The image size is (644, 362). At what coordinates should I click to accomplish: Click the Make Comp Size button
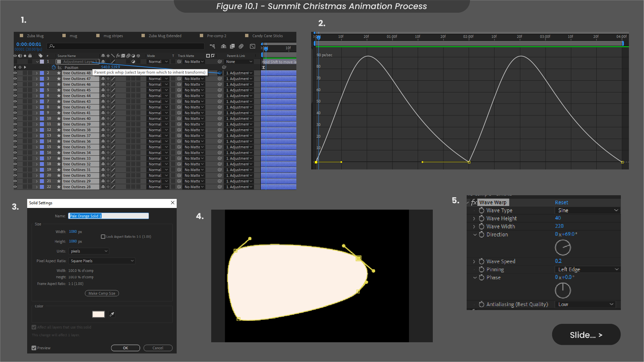click(102, 293)
